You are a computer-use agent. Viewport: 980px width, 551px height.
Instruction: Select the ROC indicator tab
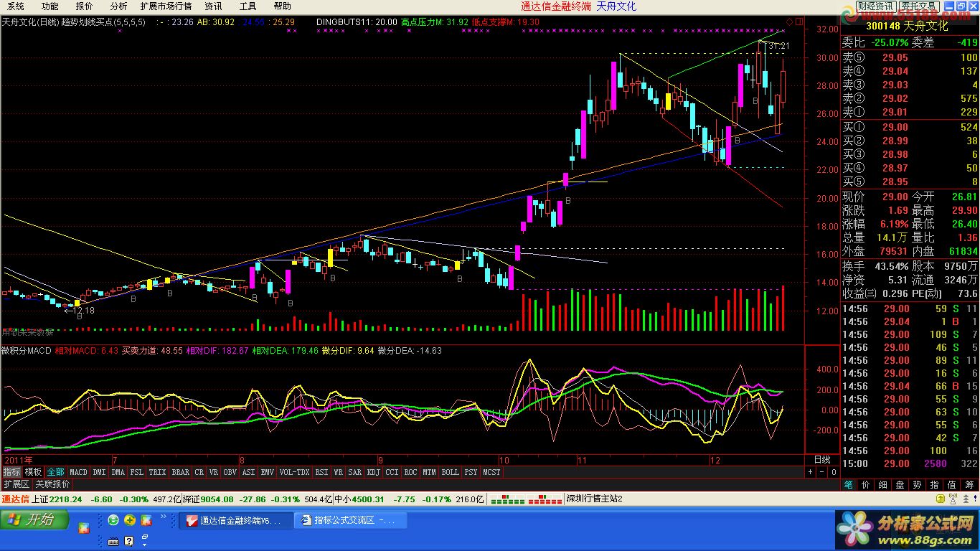pos(410,472)
